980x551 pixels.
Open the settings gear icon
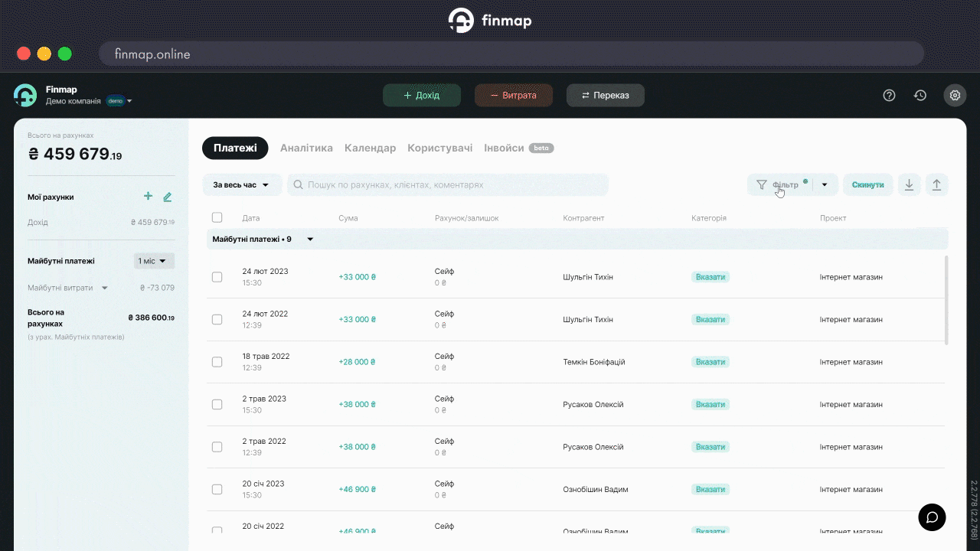(x=955, y=96)
